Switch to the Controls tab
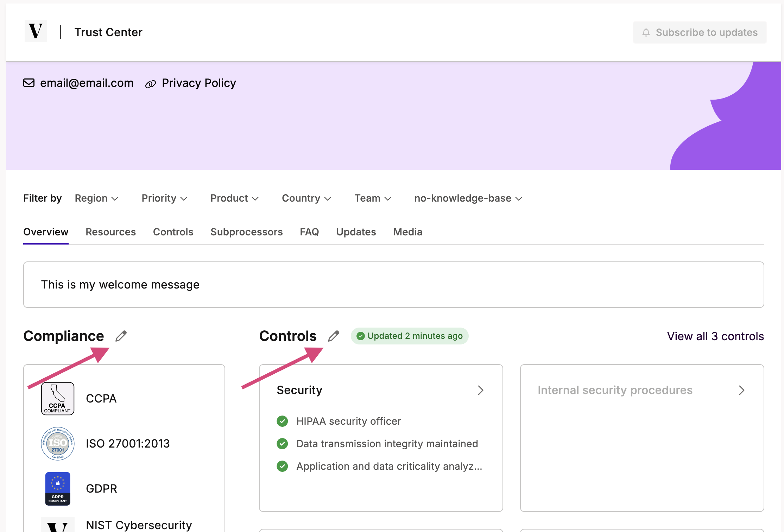This screenshot has height=532, width=784. [173, 232]
